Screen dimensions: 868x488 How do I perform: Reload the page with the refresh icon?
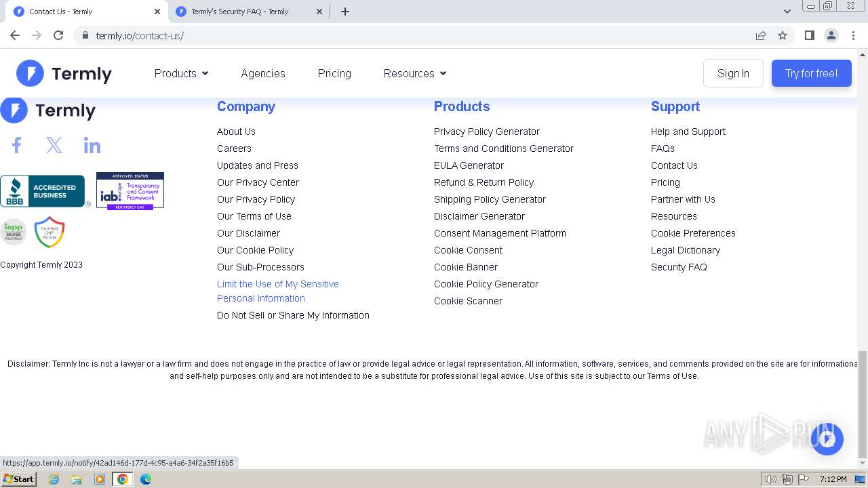58,35
